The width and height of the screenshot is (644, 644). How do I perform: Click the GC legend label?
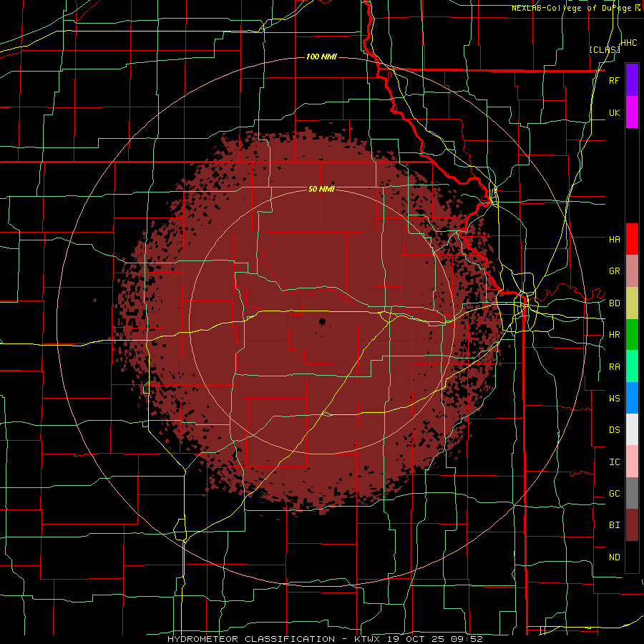614,493
